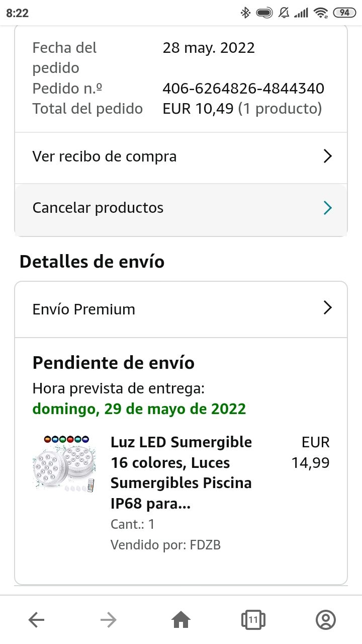Viewport: 362px width, 644px height.
Task: Open the account profile icon
Action: (x=325, y=620)
